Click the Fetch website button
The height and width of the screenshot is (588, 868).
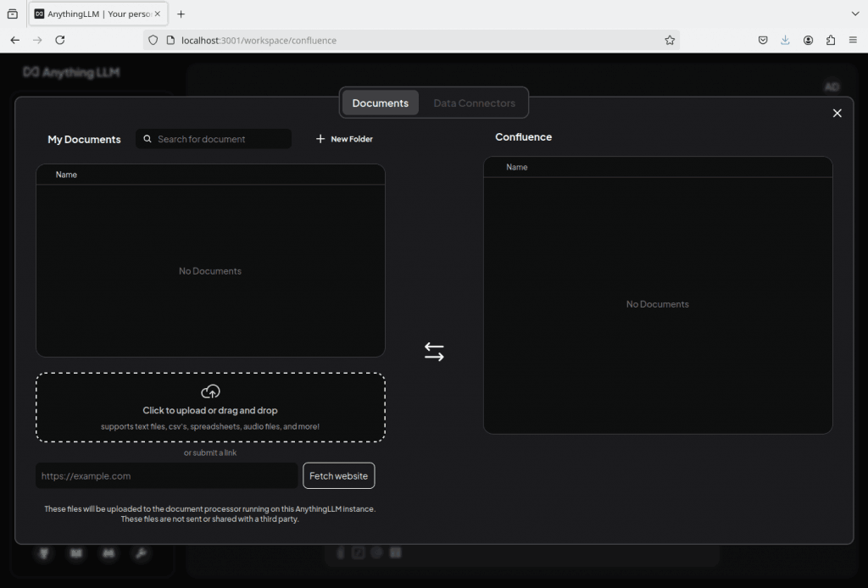click(x=339, y=475)
